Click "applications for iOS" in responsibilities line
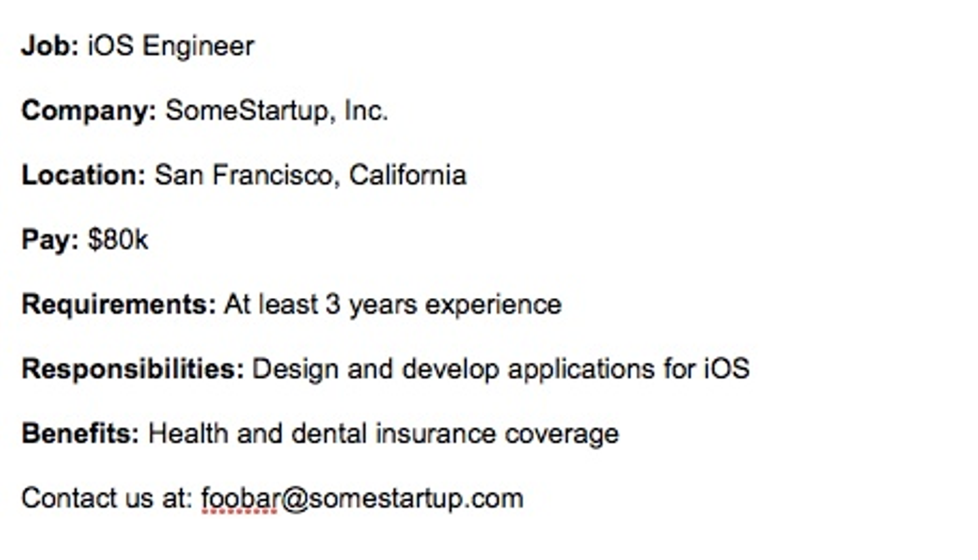The image size is (978, 560). click(x=628, y=369)
